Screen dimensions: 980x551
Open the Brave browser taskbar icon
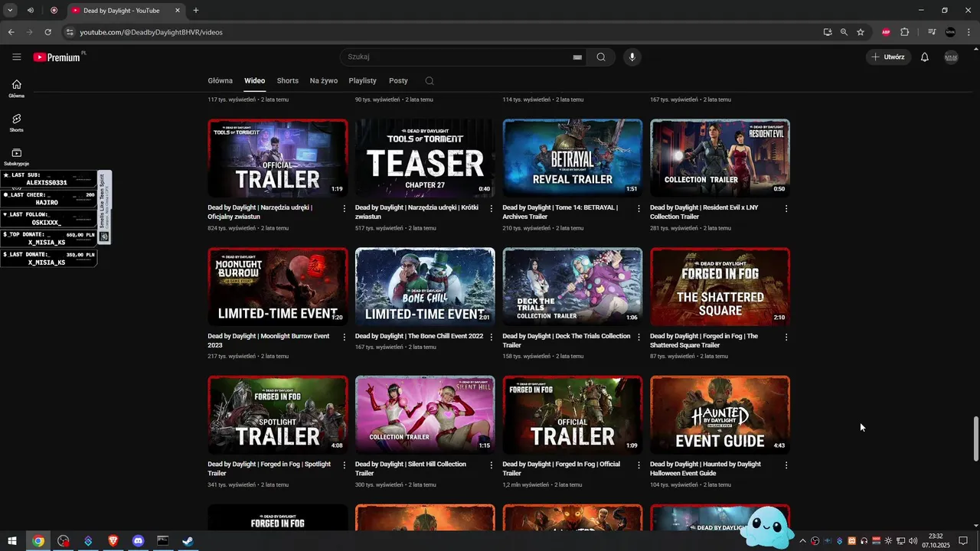click(113, 541)
